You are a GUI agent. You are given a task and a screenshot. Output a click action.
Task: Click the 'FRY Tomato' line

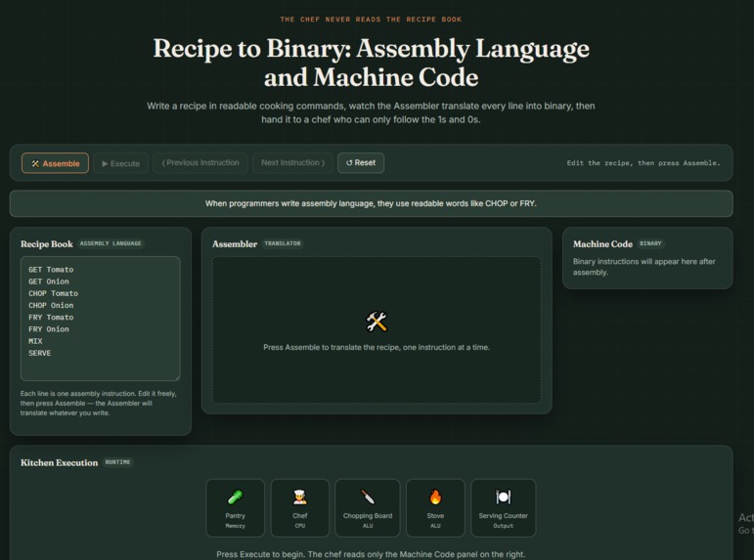pyautogui.click(x=51, y=318)
